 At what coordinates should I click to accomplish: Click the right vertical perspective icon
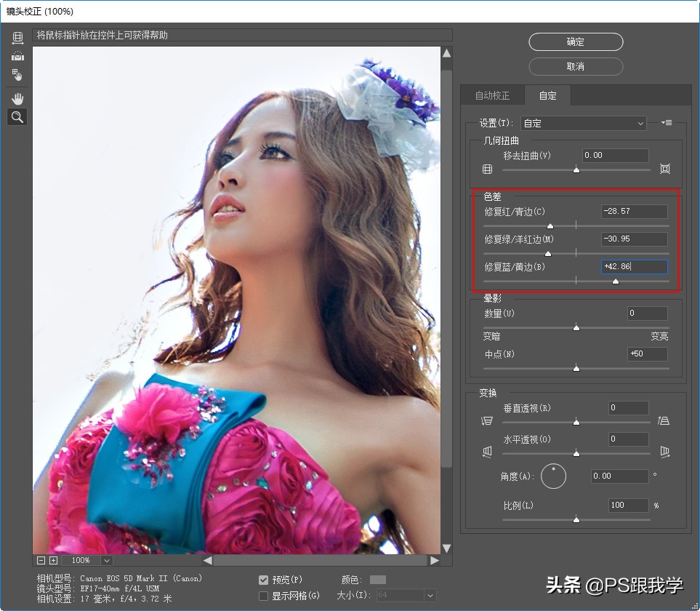(x=664, y=420)
